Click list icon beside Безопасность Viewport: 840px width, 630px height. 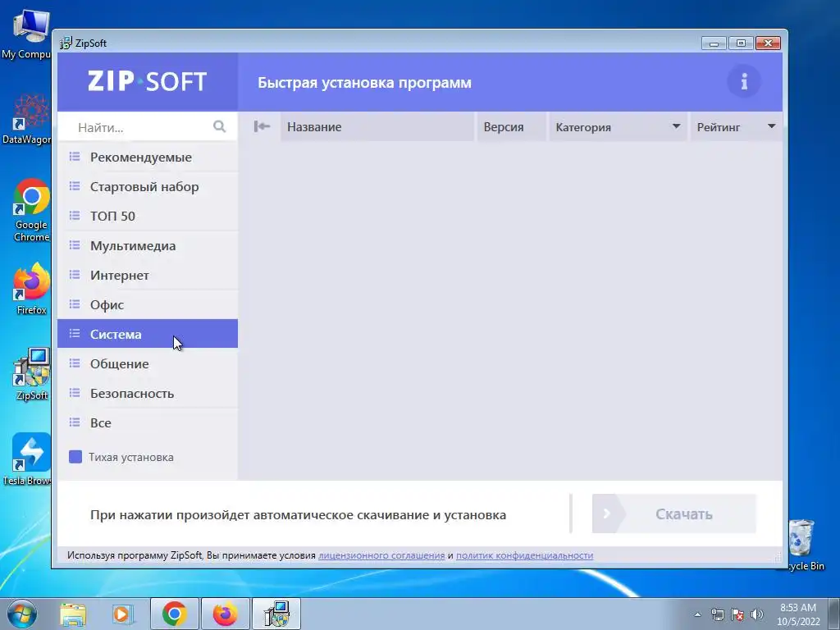click(75, 393)
